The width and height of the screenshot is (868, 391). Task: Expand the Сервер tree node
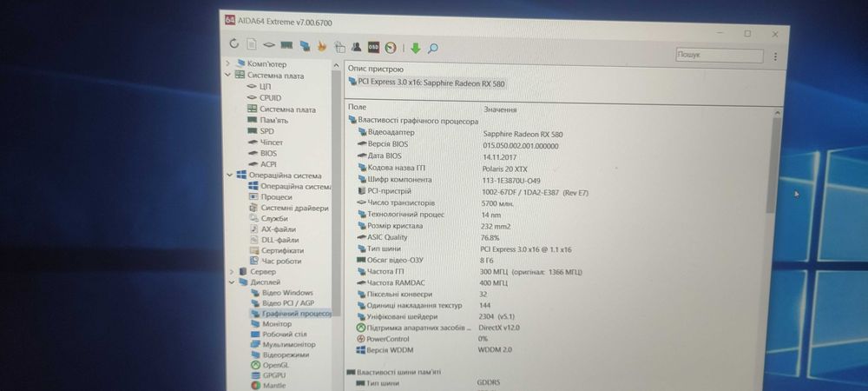[232, 271]
